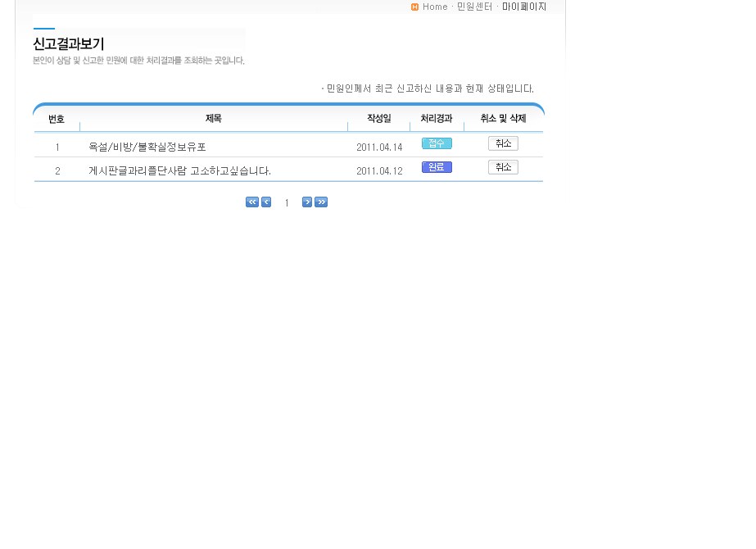
Task: Click the orange Home icon
Action: coord(415,7)
